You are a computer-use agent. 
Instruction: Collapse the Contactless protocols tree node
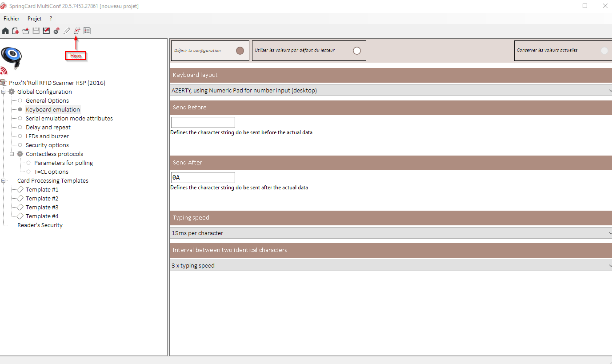tap(12, 154)
